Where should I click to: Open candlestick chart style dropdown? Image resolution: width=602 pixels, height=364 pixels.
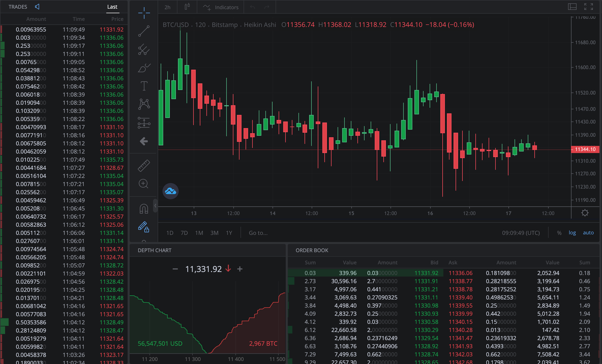coord(187,7)
